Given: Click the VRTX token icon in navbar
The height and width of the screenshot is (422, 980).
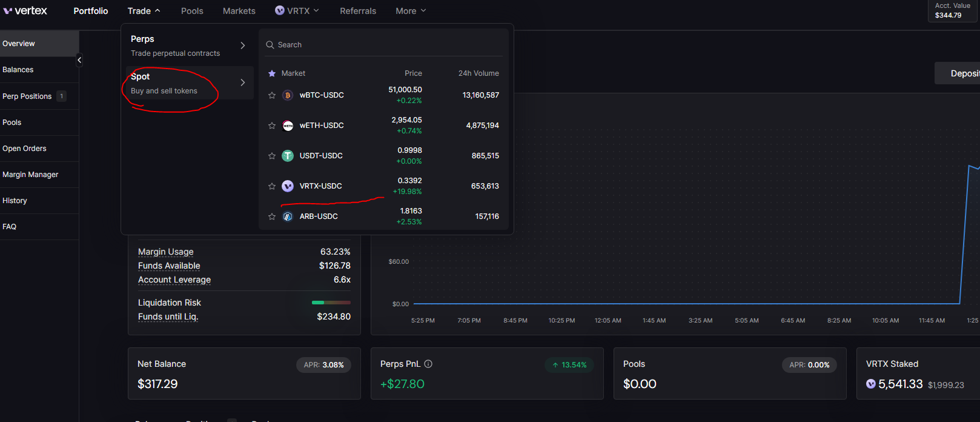Looking at the screenshot, I should 280,10.
